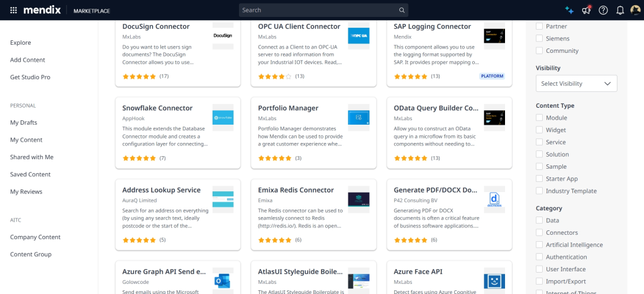Click the DocuSign Connector star rating
The width and height of the screenshot is (644, 294).
(x=139, y=76)
